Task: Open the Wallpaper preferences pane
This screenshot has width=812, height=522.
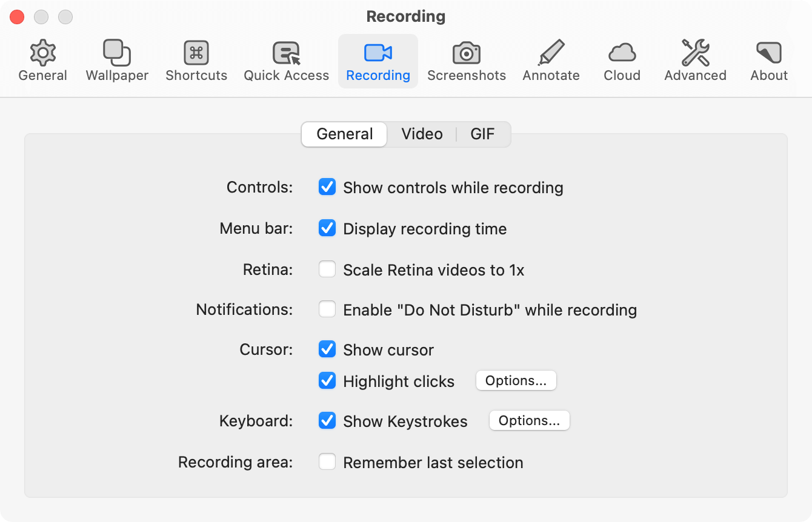Action: point(117,54)
